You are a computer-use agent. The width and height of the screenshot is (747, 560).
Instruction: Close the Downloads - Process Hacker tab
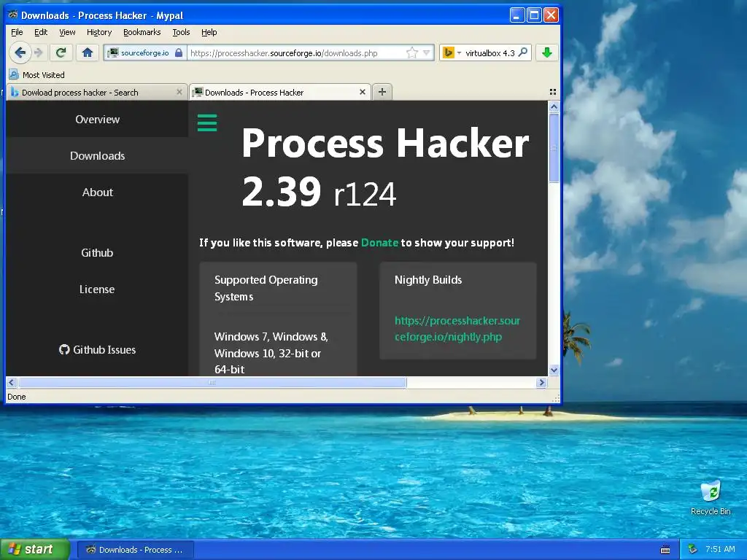click(x=363, y=92)
